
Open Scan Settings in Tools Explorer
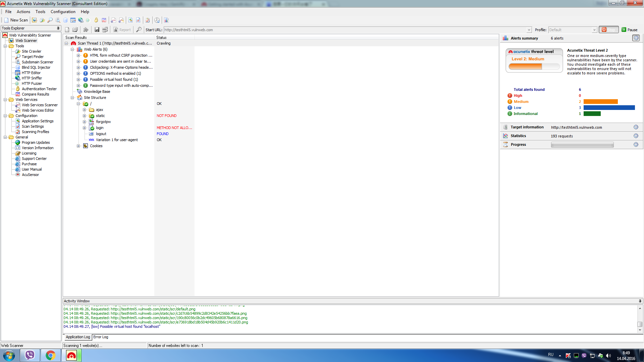coord(33,126)
